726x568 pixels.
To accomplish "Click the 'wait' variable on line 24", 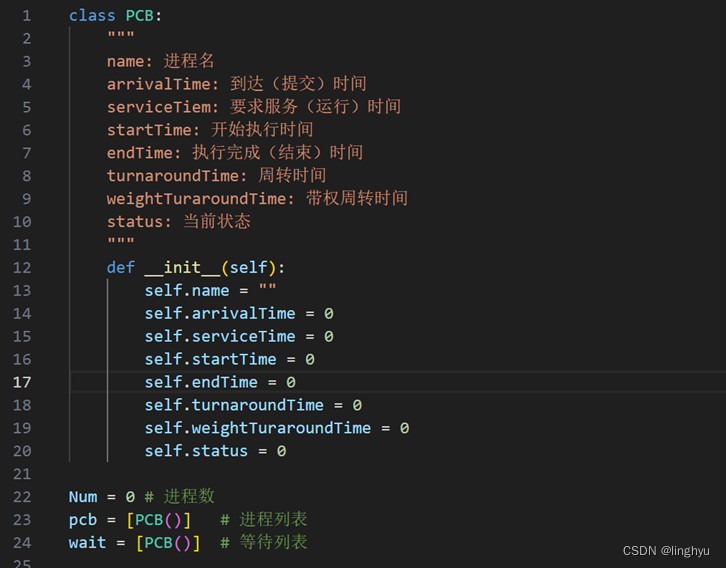I will click(x=88, y=543).
